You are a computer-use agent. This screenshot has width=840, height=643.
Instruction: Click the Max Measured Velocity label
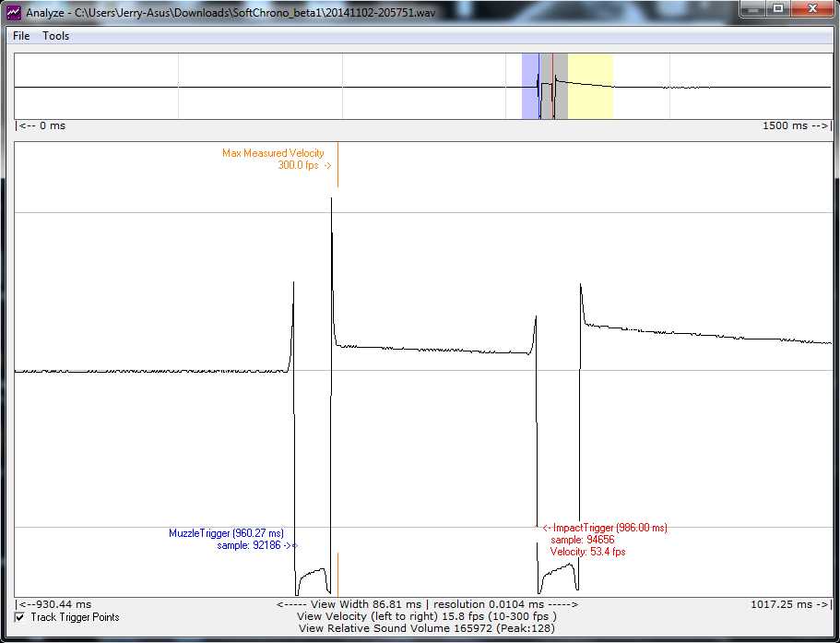click(273, 153)
